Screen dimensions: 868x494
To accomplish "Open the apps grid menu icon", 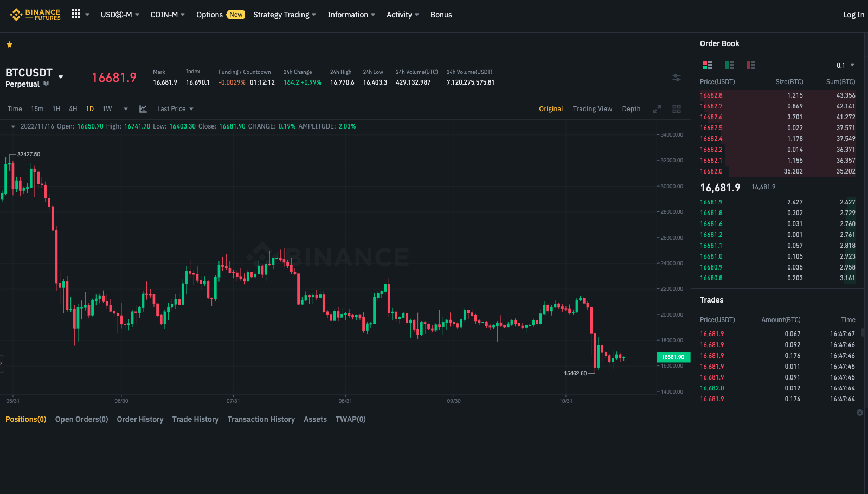I will [x=76, y=14].
